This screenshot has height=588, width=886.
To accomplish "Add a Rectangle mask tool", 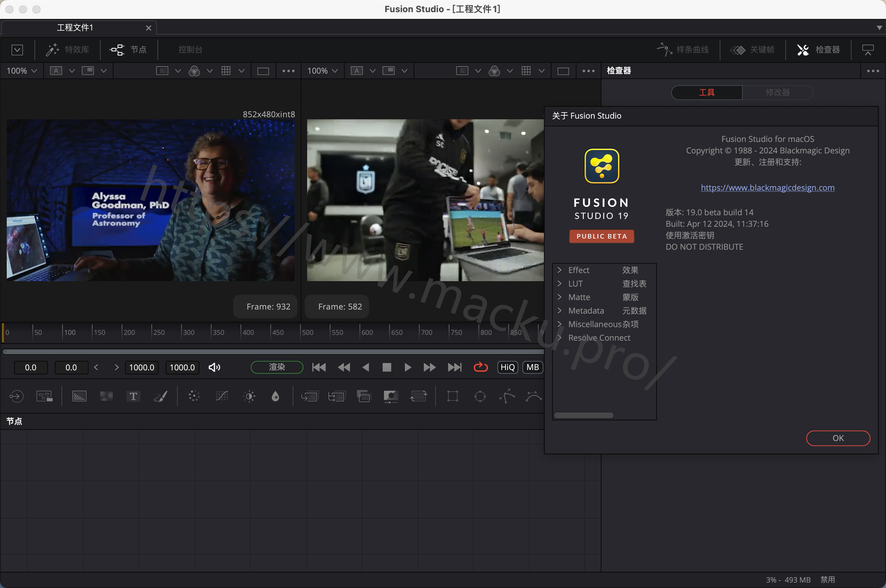I will point(453,396).
